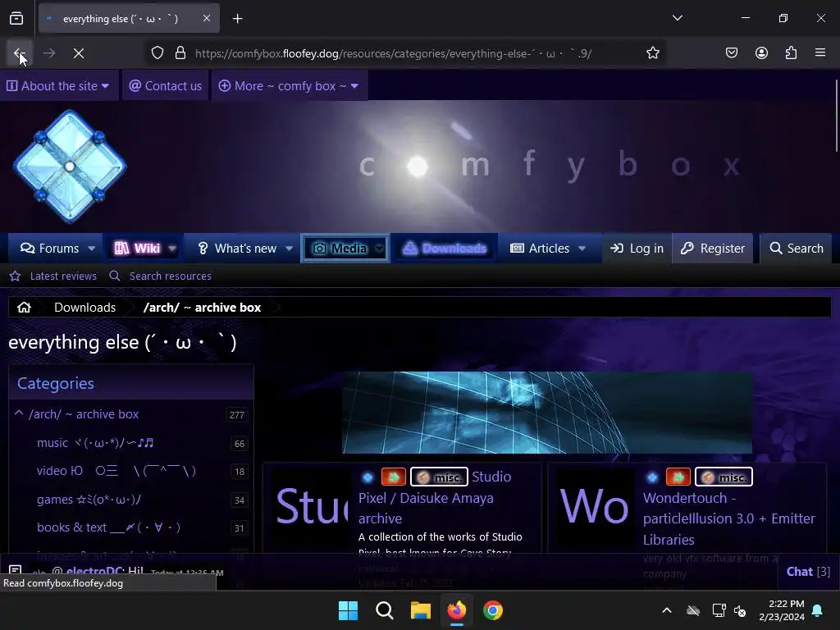This screenshot has width=840, height=630.
Task: Expand the Wiki dropdown arrow
Action: click(x=172, y=248)
